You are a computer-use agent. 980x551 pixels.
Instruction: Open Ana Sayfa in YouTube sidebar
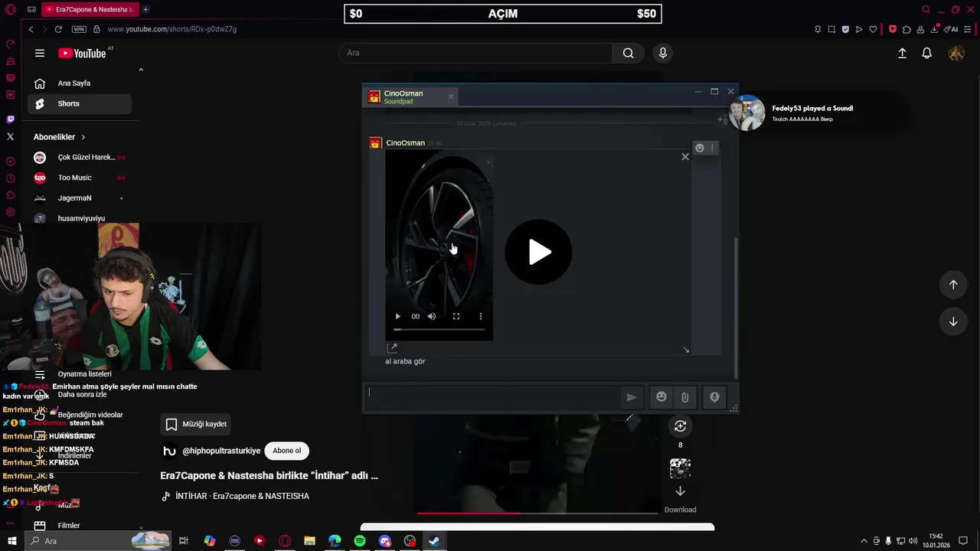point(80,83)
